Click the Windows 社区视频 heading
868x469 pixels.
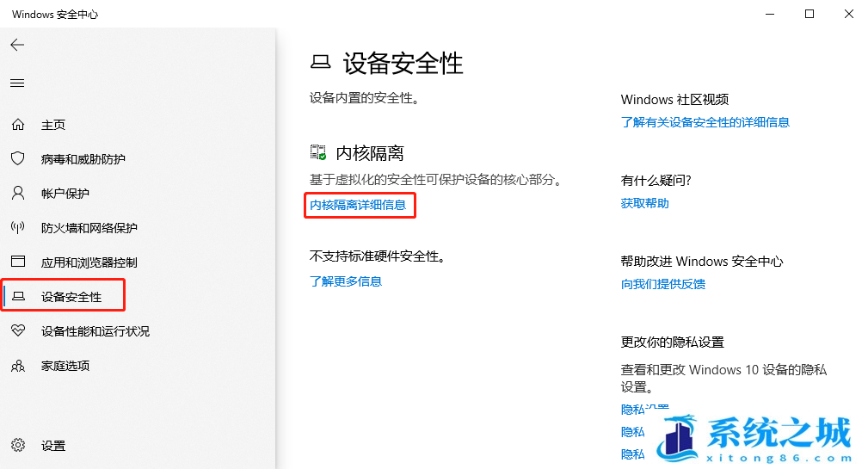pyautogui.click(x=674, y=100)
